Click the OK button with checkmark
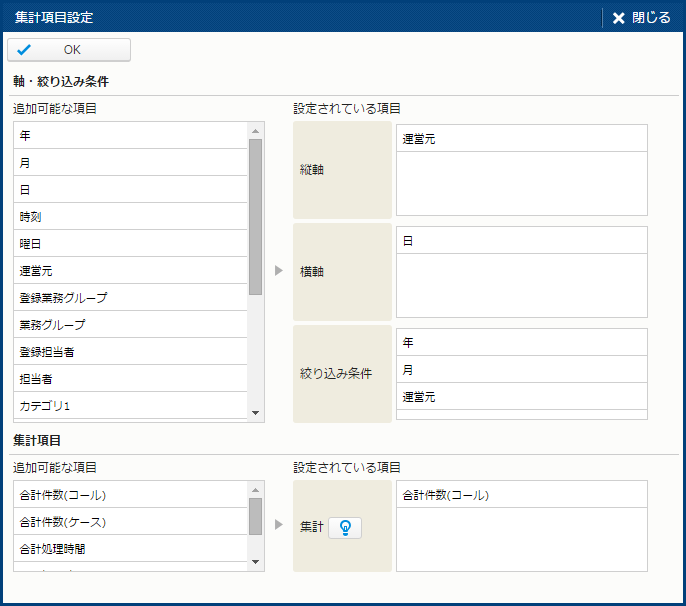 point(69,50)
